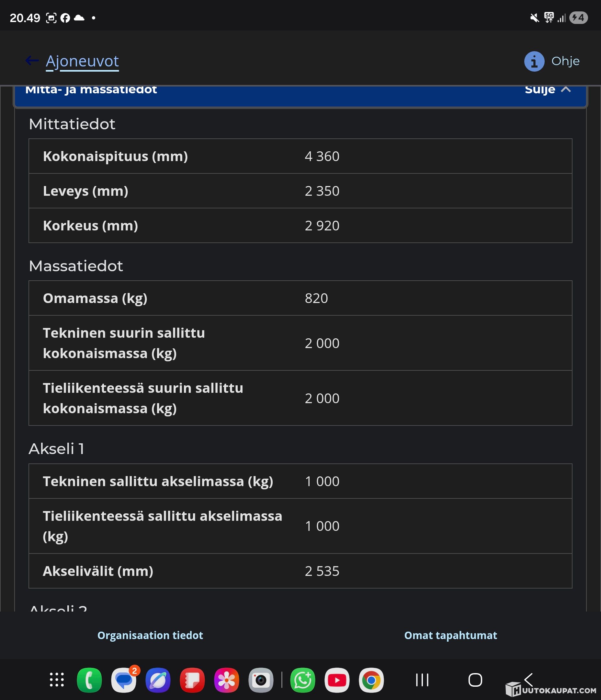Viewport: 601px width, 700px height.
Task: Launch the WhatsApp app
Action: click(x=303, y=680)
